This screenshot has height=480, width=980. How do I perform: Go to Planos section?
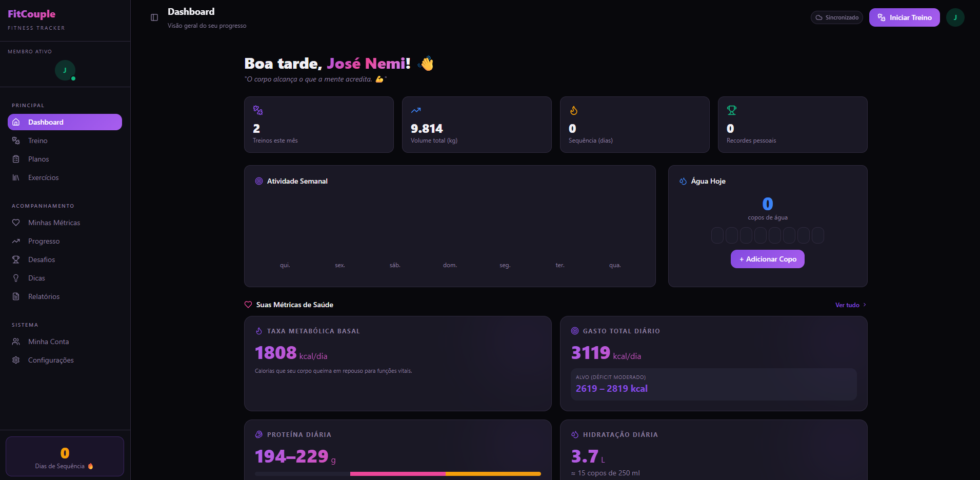65,159
